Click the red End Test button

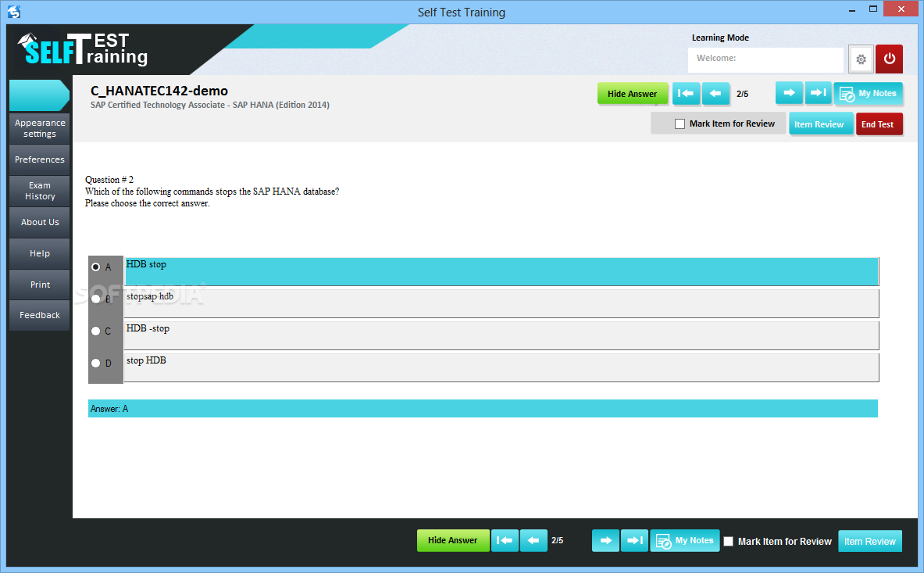coord(878,124)
